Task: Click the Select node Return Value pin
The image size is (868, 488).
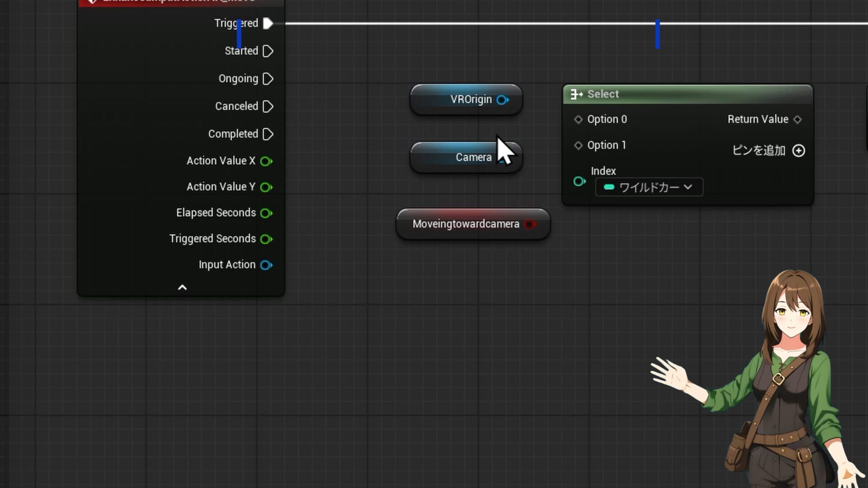Action: click(x=797, y=119)
